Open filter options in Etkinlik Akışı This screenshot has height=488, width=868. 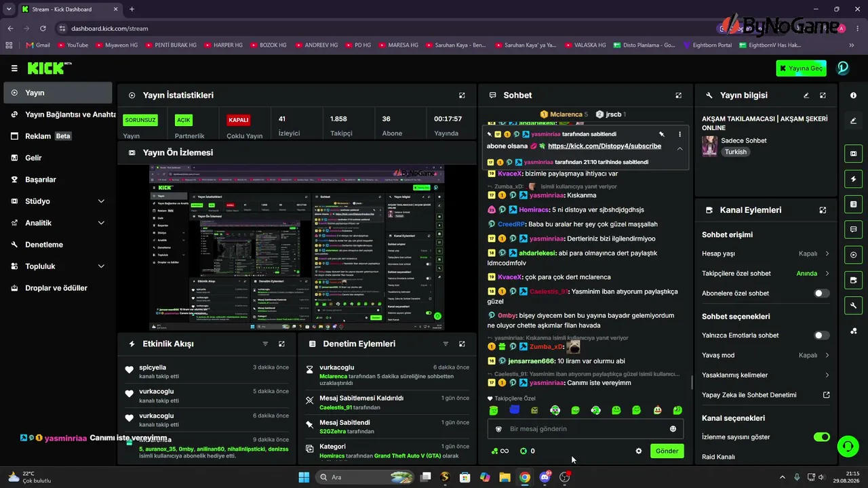pos(265,344)
